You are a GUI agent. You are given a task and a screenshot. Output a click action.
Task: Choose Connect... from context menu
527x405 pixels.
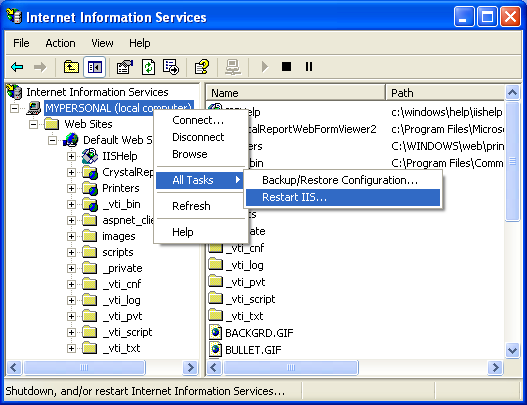click(x=200, y=120)
